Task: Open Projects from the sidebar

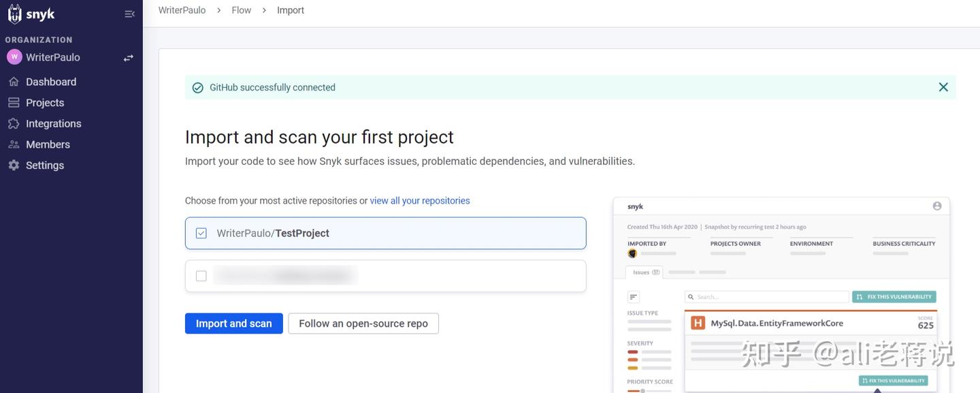Action: click(x=44, y=103)
